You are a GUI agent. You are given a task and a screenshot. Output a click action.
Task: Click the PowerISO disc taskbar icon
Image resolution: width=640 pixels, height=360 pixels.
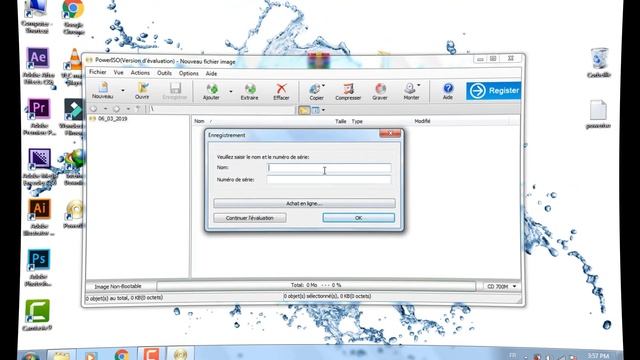(180, 354)
